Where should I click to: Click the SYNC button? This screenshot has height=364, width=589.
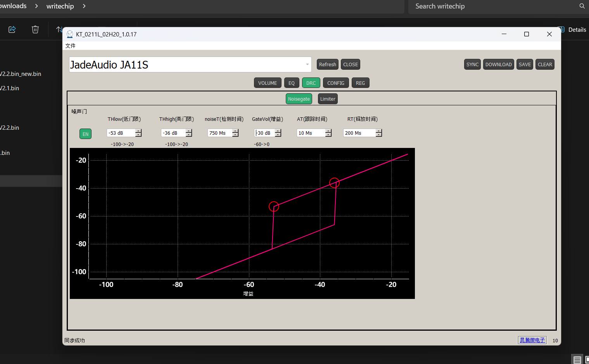(x=472, y=64)
